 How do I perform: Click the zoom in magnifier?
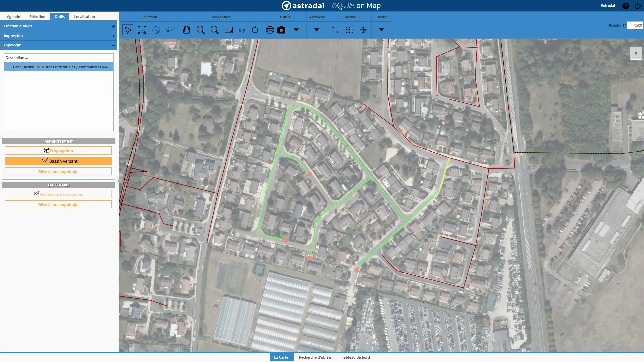tap(201, 30)
